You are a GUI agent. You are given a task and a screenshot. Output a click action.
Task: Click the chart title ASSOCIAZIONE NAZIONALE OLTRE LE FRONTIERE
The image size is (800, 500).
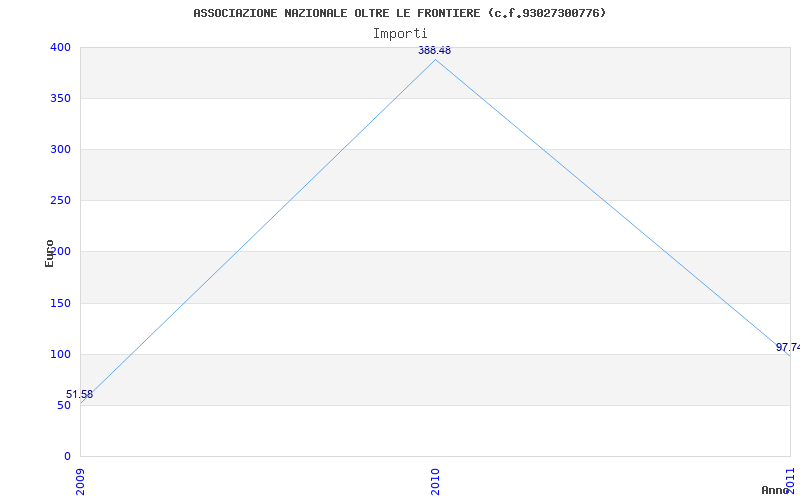(x=399, y=13)
